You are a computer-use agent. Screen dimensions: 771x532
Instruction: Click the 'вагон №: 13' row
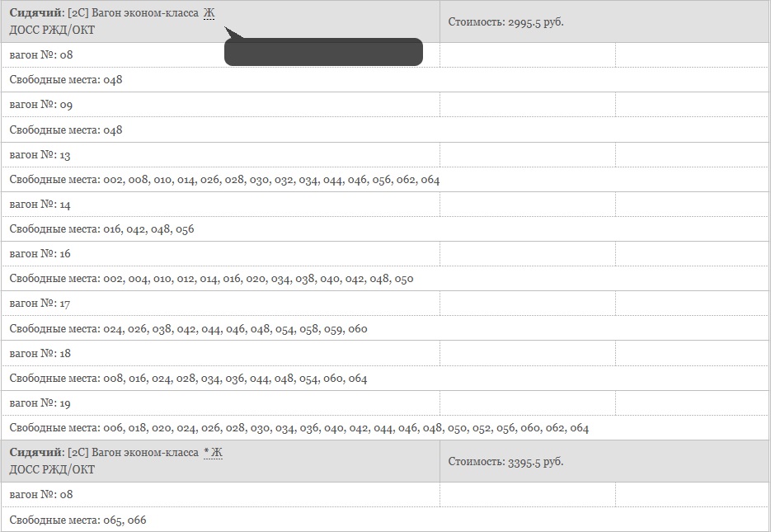click(x=386, y=155)
